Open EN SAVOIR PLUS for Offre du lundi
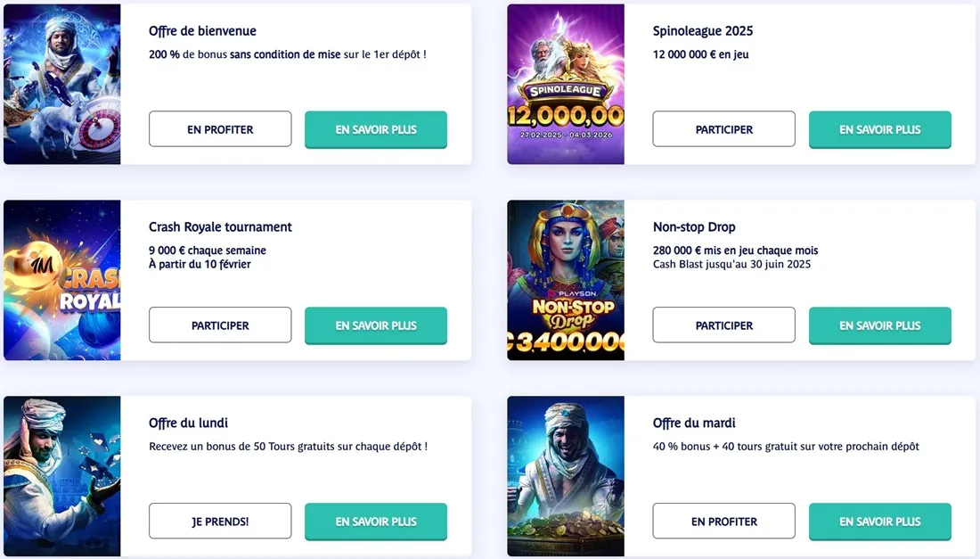Screen dimensions: 980x559 pyautogui.click(x=376, y=522)
